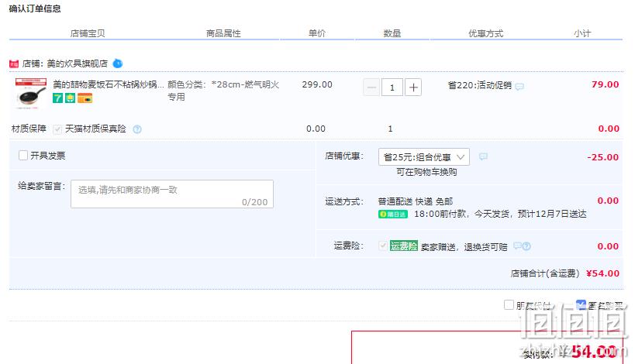Click the comment bubble icon after 退换货可赔

517,246
